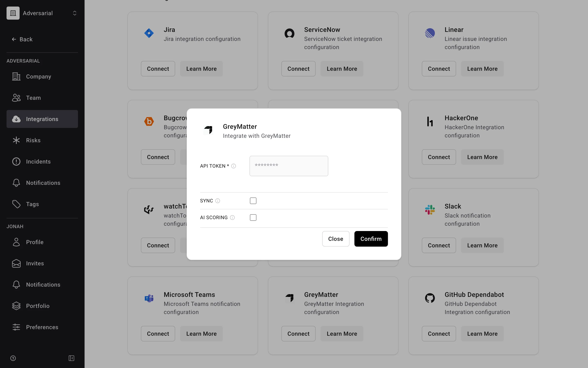This screenshot has height=368, width=588.
Task: Open the Incidents section
Action: (x=42, y=162)
